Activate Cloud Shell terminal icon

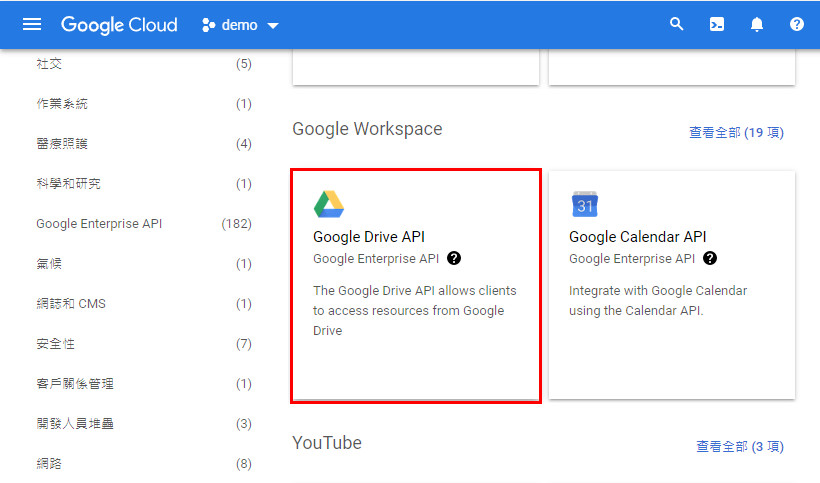click(716, 25)
